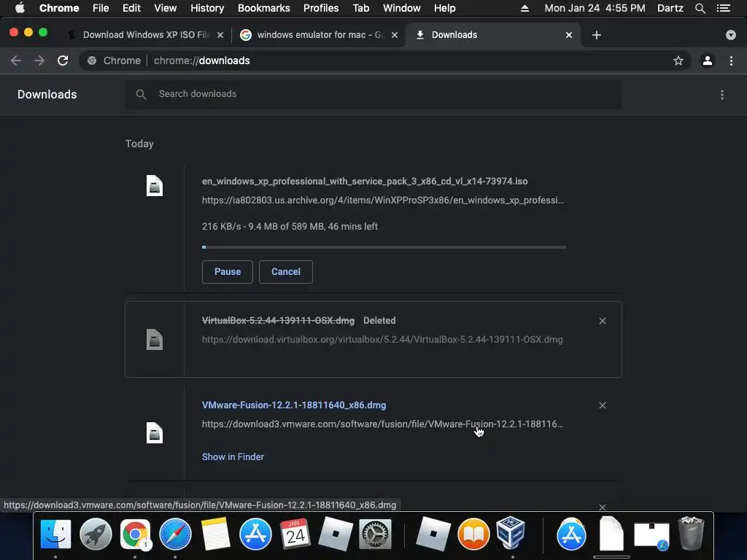Open Notes from the Dock

coord(215,534)
